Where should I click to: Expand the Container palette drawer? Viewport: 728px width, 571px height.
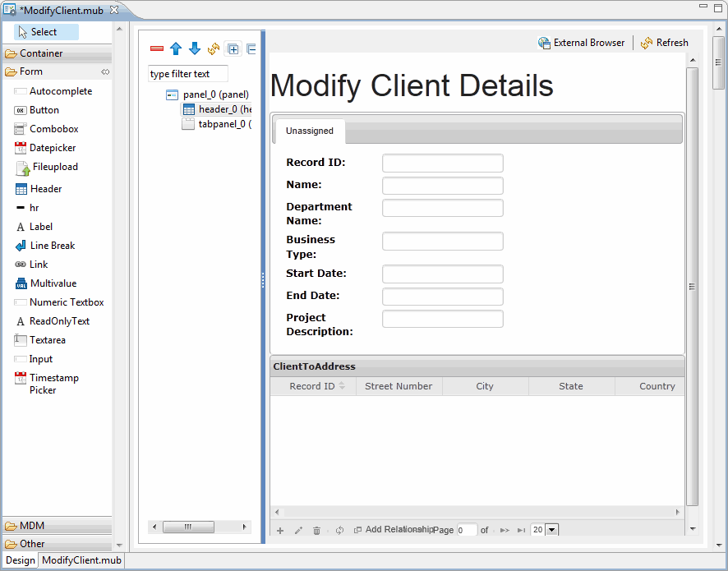click(58, 53)
